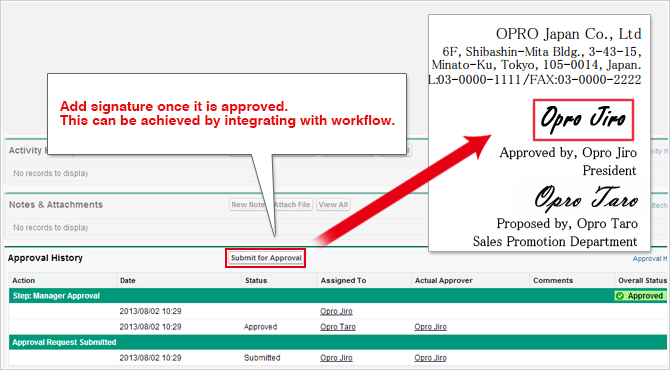Screen dimensions: 670x370
Task: Click the Opro Jiro signature image
Action: pos(583,120)
